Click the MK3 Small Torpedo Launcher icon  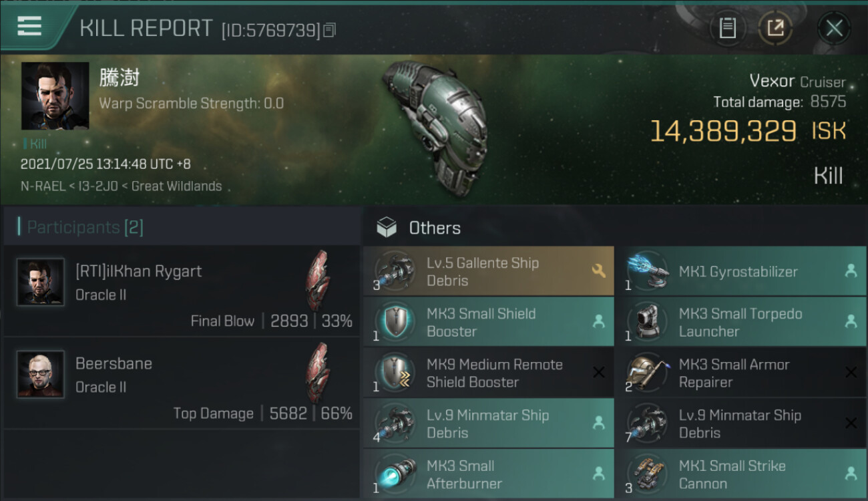point(647,322)
